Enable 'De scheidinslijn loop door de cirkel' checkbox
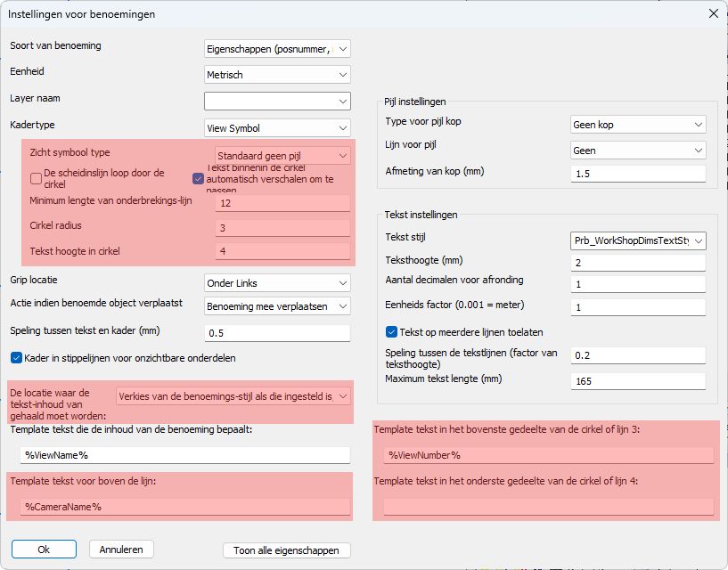 point(37,178)
